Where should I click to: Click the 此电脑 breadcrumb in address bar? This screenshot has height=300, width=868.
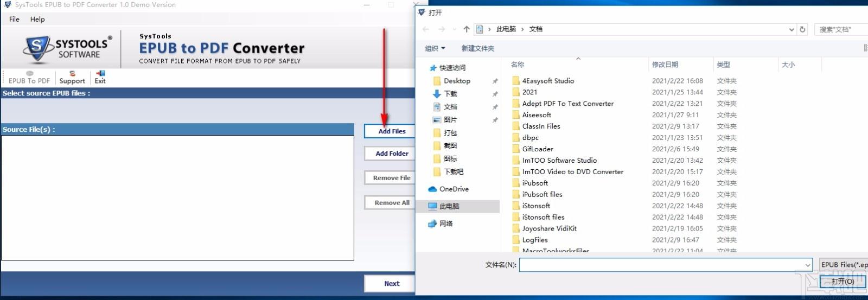[506, 29]
